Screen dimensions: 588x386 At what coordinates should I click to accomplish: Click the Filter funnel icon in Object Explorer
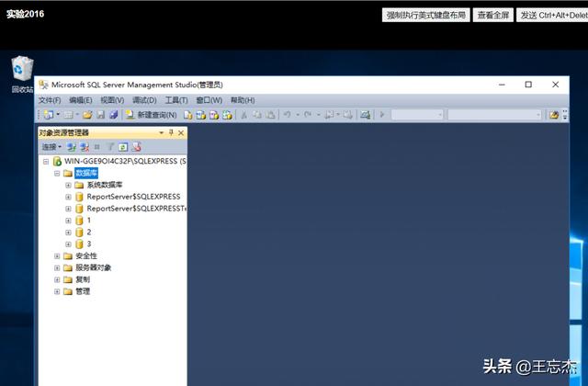tap(110, 147)
